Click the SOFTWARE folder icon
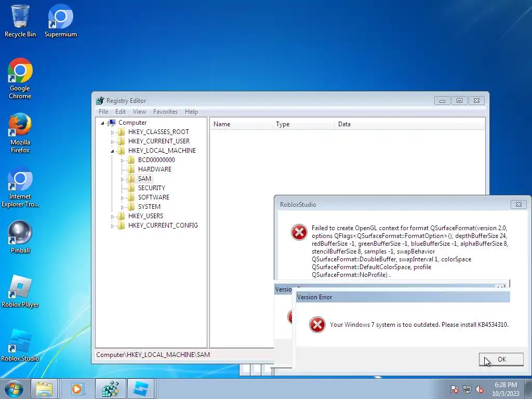Screen dimensions: 532x399 click(x=131, y=197)
